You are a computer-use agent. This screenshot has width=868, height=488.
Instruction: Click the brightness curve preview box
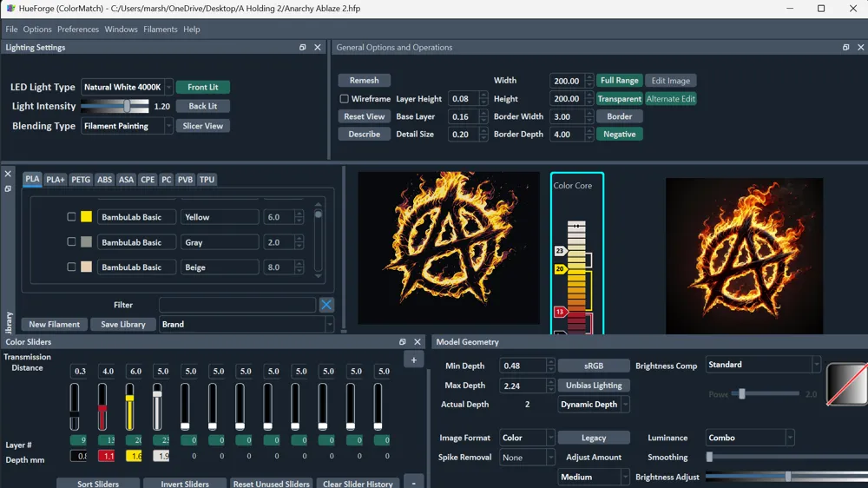point(847,384)
